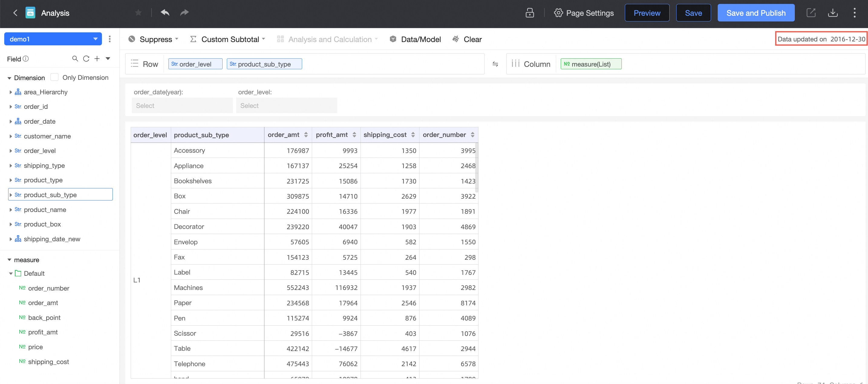868x384 pixels.
Task: Collapse the Default measure folder
Action: click(x=11, y=274)
